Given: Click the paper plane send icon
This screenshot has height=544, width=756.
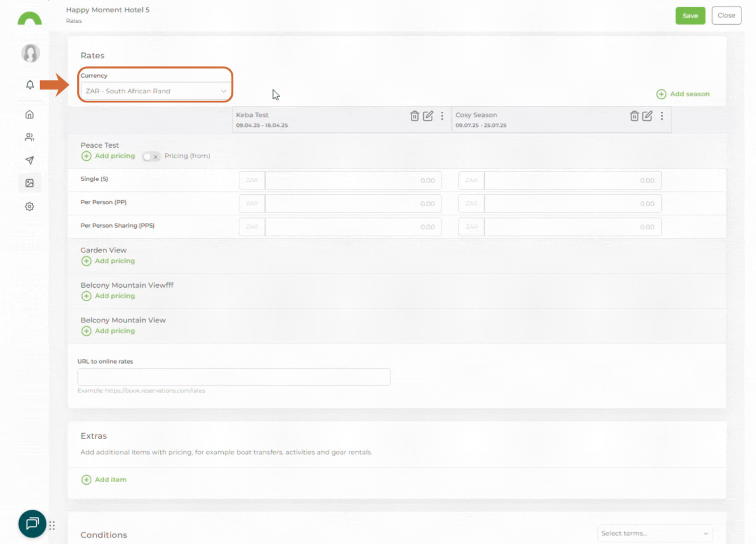Looking at the screenshot, I should click(30, 160).
